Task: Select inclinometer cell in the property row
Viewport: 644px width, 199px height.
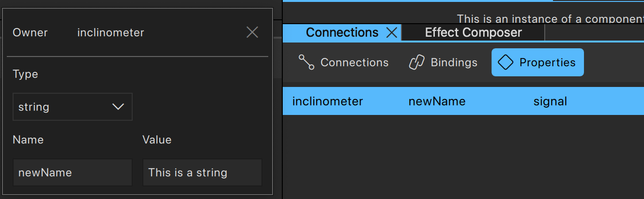Action: (327, 101)
